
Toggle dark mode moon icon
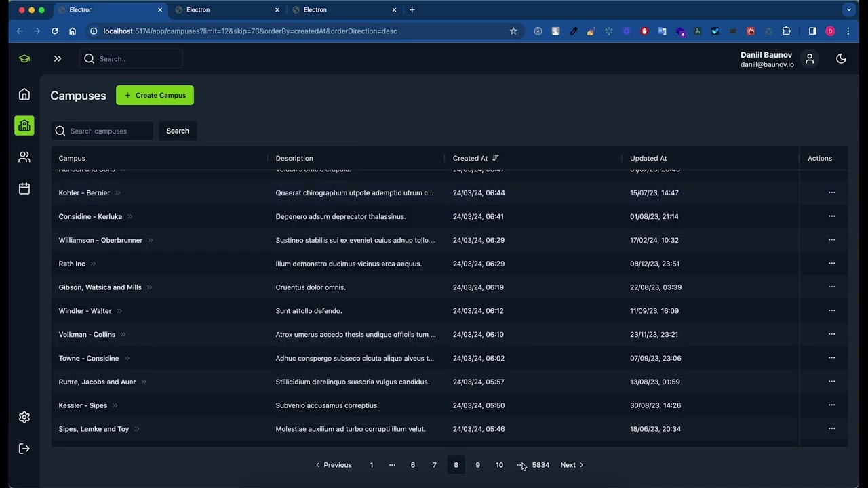click(x=841, y=59)
